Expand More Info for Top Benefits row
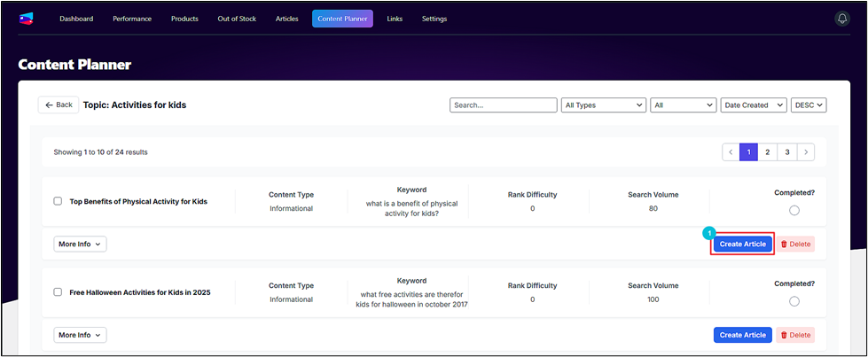 [x=81, y=244]
